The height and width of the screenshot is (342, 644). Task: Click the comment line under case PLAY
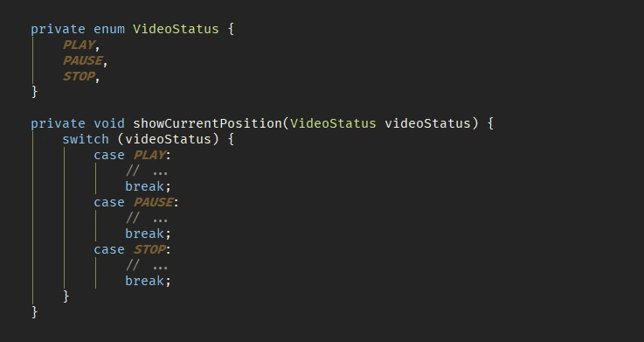coord(147,171)
